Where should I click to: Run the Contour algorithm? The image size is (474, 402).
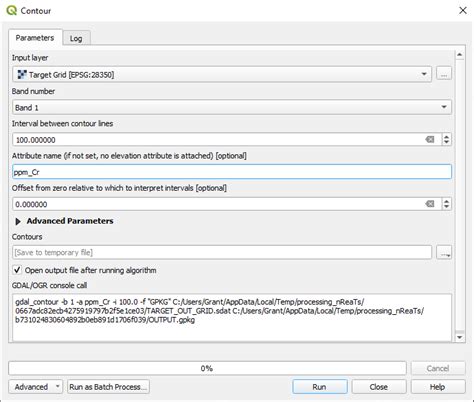[x=320, y=387]
